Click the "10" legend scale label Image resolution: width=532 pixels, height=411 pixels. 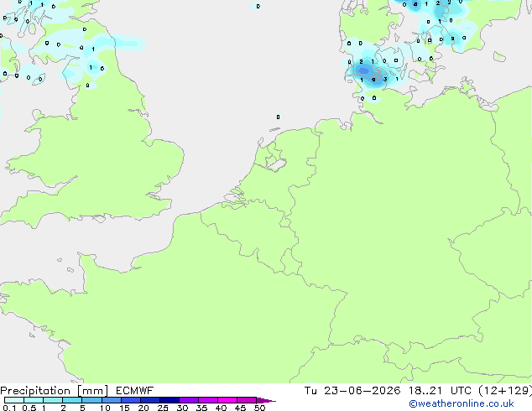click(x=105, y=408)
